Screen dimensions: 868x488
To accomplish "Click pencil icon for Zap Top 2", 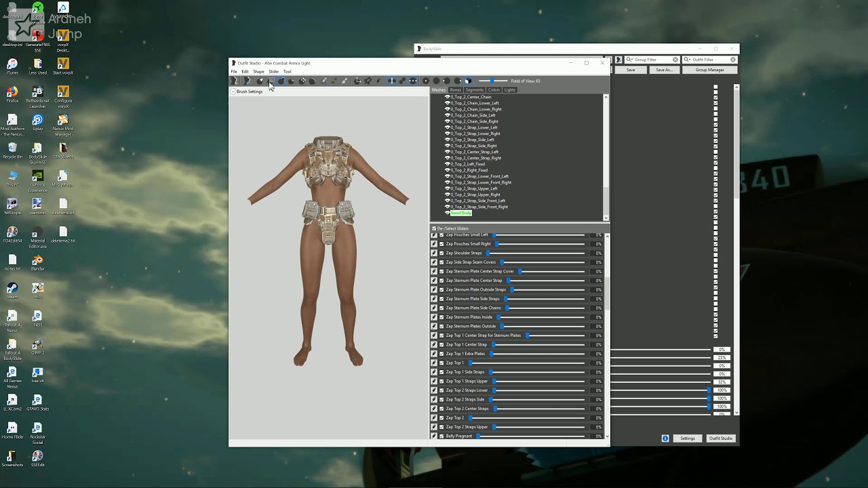I will [434, 418].
